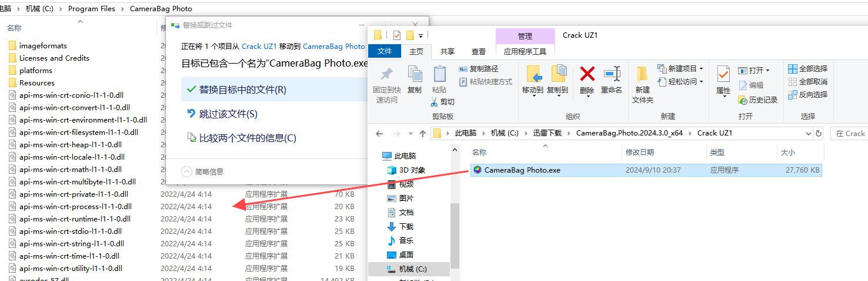The width and height of the screenshot is (868, 281).
Task: Click the New Folder (新建文件夹) icon
Action: [642, 74]
